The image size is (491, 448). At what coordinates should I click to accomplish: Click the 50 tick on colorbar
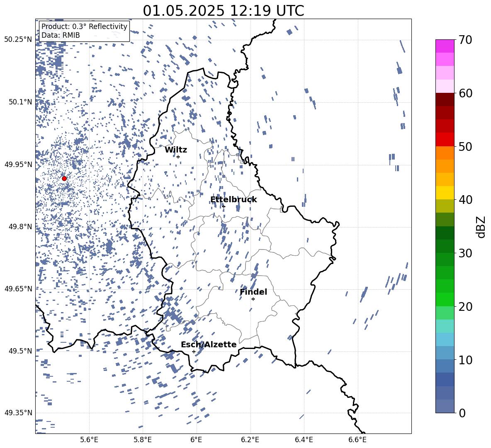[465, 146]
